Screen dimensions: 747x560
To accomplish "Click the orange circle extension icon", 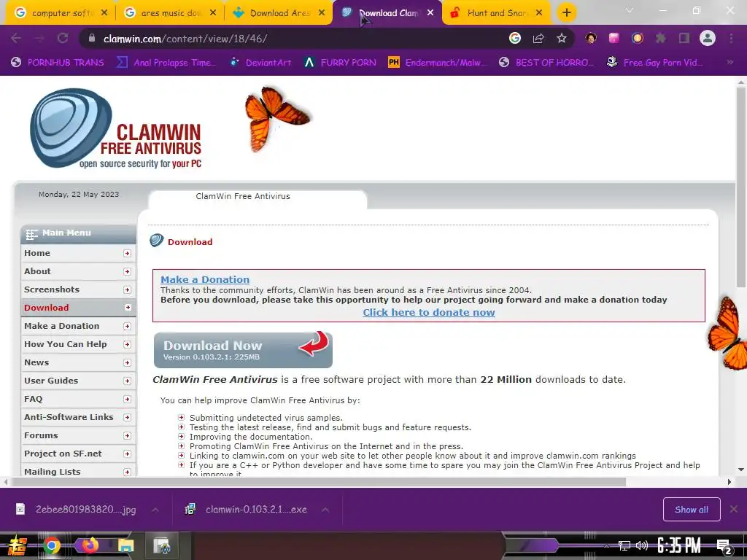I will (638, 38).
